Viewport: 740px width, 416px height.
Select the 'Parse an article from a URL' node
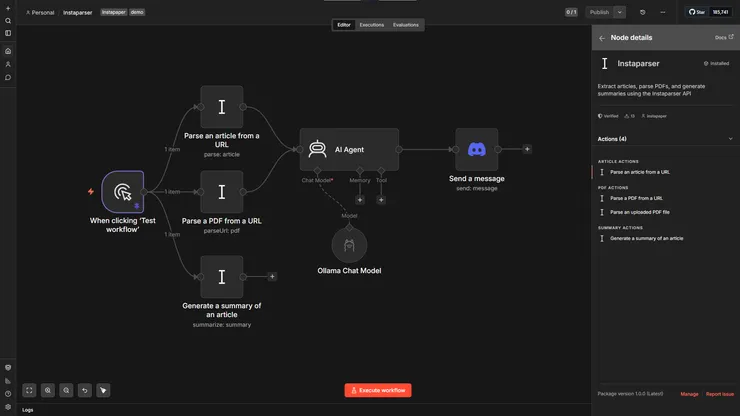coord(222,107)
